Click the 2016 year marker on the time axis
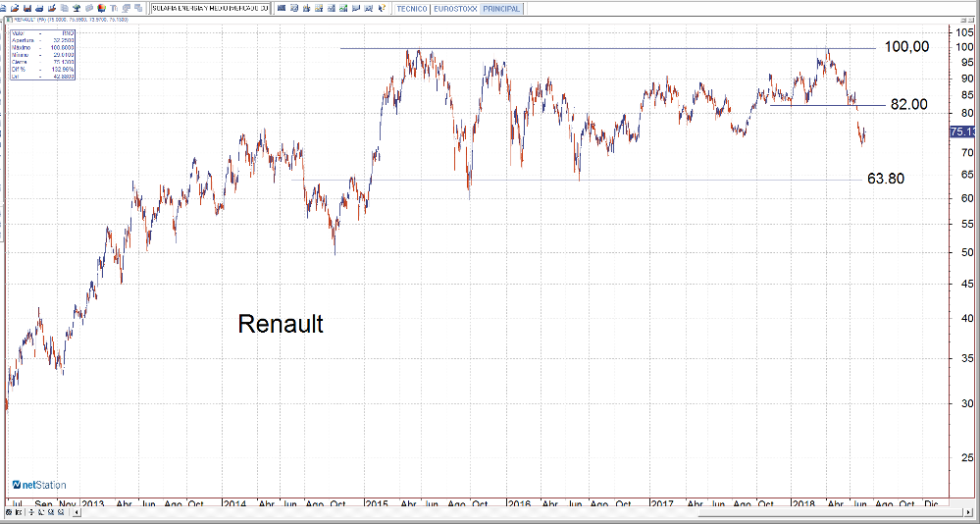Viewport: 980px width, 524px height. click(519, 503)
